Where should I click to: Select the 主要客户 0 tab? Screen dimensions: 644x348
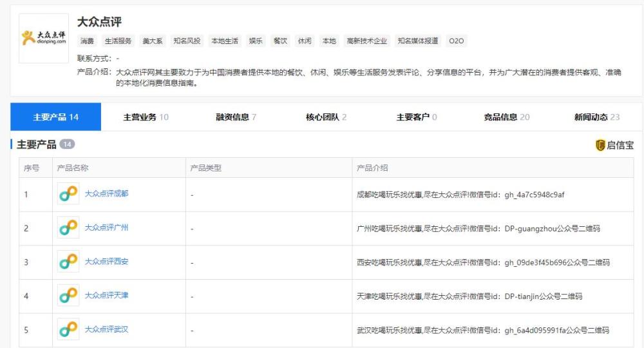[x=417, y=117]
